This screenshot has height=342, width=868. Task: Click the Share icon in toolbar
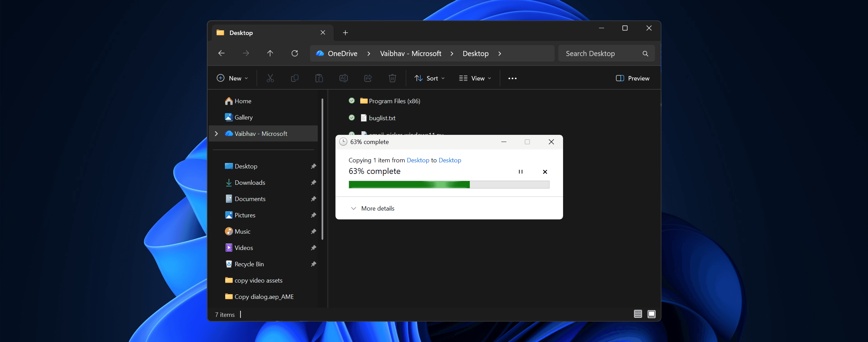pos(368,78)
